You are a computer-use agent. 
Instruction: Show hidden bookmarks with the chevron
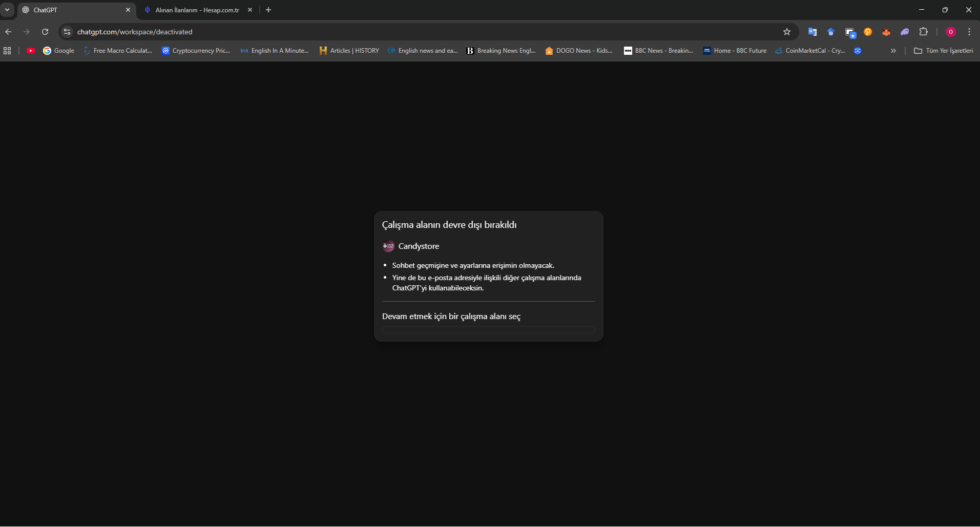[893, 51]
